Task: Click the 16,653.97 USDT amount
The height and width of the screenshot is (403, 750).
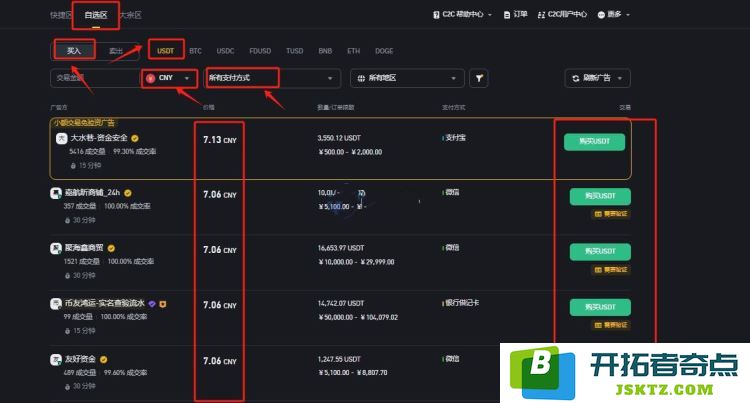Action: (341, 248)
